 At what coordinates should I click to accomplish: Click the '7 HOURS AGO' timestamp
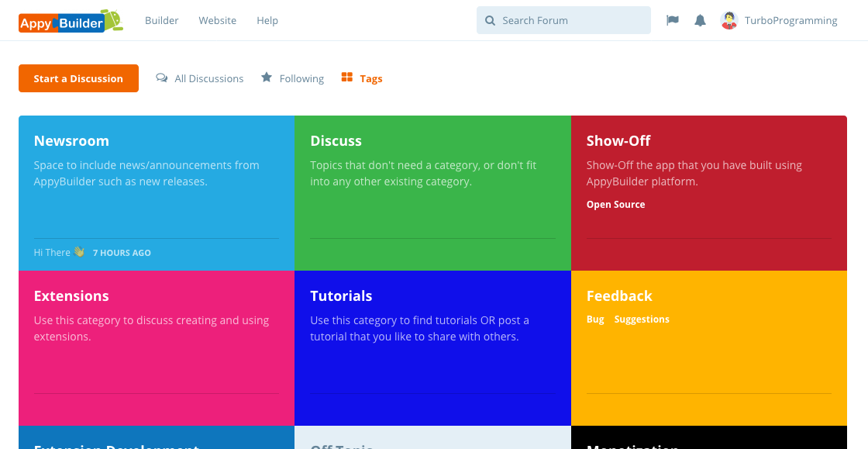[122, 253]
